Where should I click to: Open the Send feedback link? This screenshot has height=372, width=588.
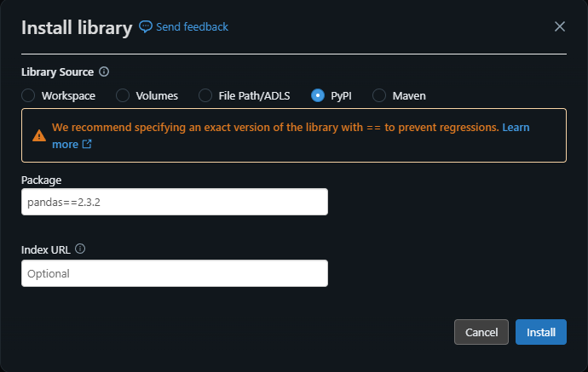click(192, 26)
